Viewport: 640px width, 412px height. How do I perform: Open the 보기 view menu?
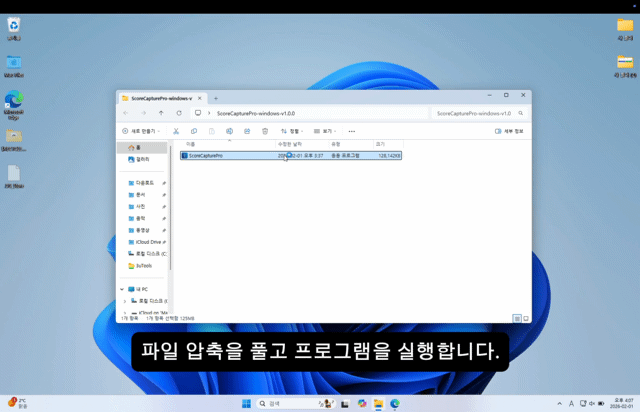(324, 131)
